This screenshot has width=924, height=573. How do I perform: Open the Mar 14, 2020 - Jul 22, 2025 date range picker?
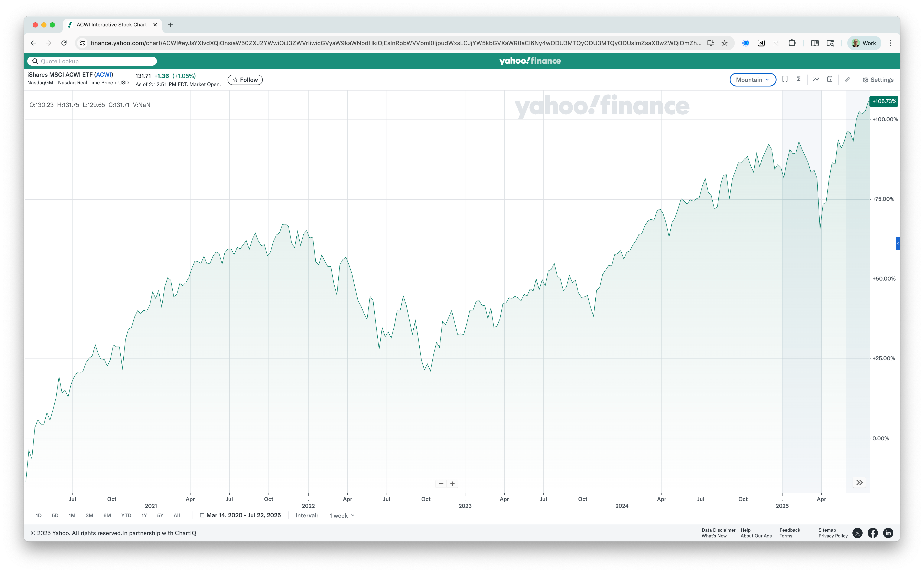pyautogui.click(x=243, y=515)
